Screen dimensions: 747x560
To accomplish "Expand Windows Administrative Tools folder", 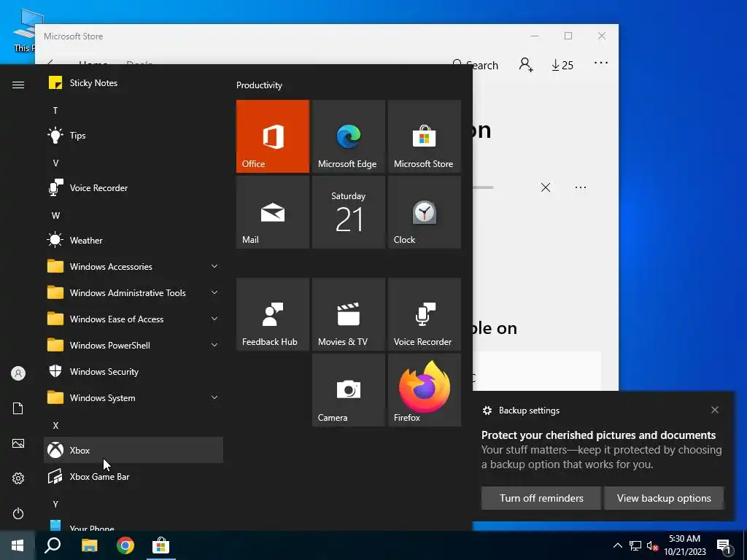I will (133, 292).
